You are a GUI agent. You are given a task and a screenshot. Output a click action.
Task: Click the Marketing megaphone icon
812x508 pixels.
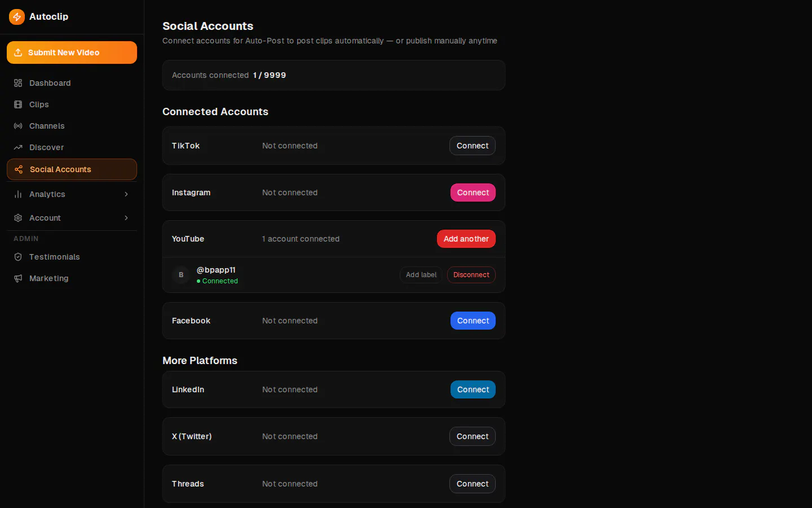[18, 278]
